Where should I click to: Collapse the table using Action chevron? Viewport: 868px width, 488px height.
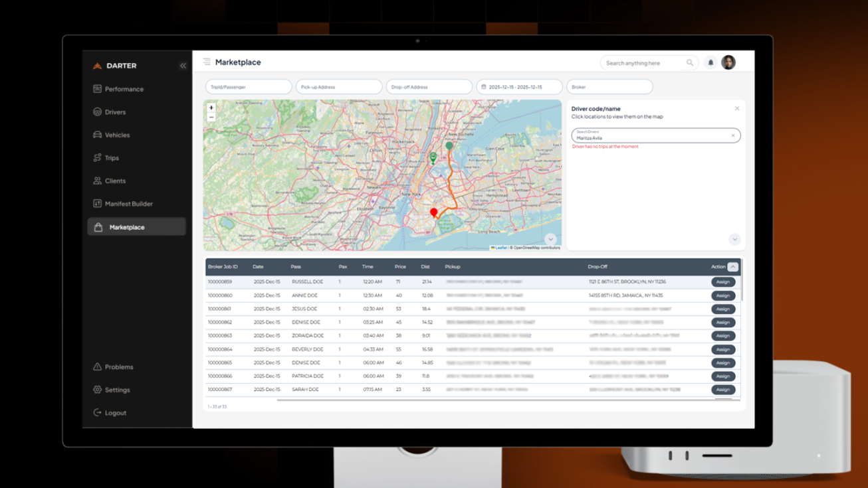click(732, 267)
